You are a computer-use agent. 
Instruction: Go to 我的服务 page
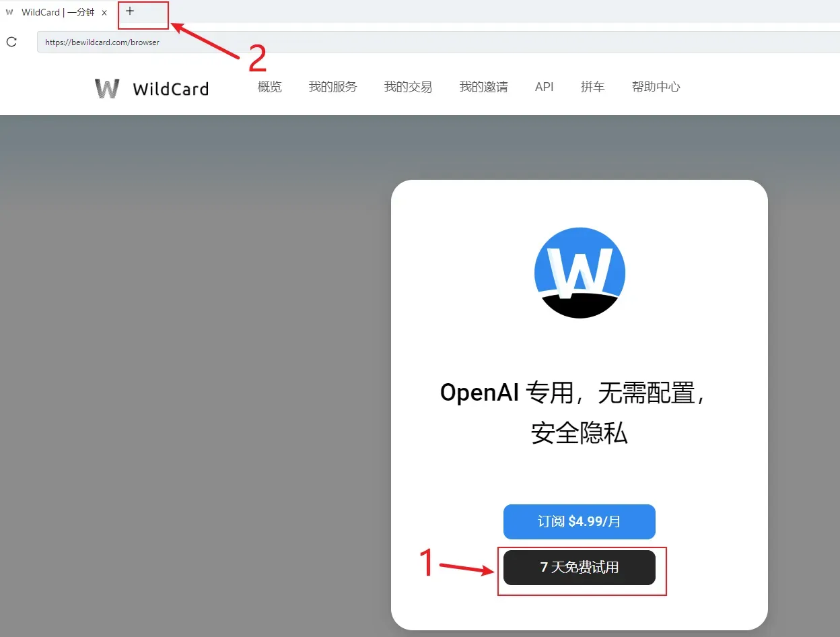(x=333, y=87)
